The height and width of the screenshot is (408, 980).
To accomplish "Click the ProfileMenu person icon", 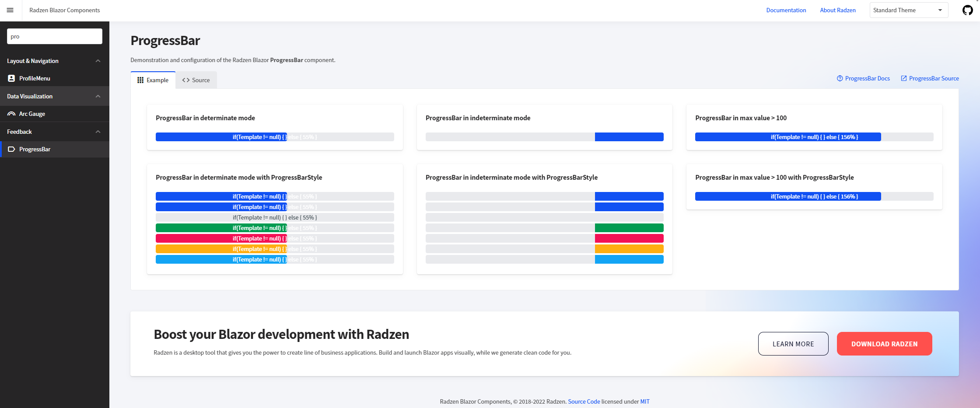I will point(11,78).
